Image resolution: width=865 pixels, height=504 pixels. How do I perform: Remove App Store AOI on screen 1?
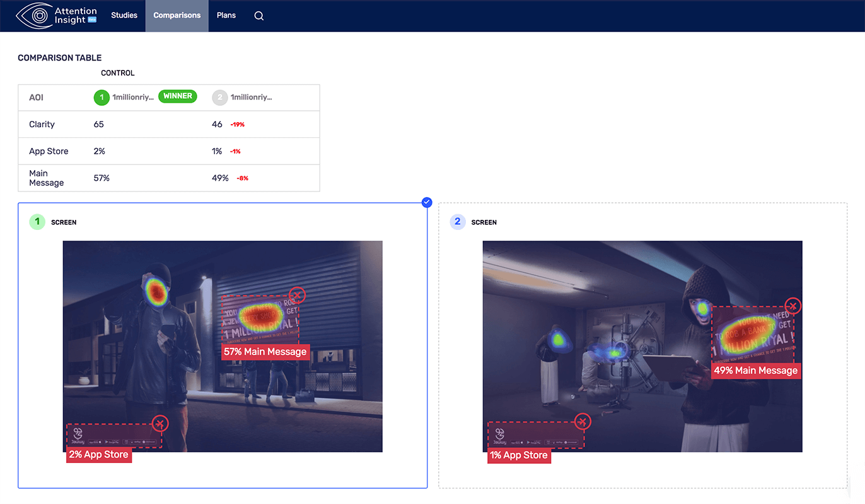click(161, 423)
